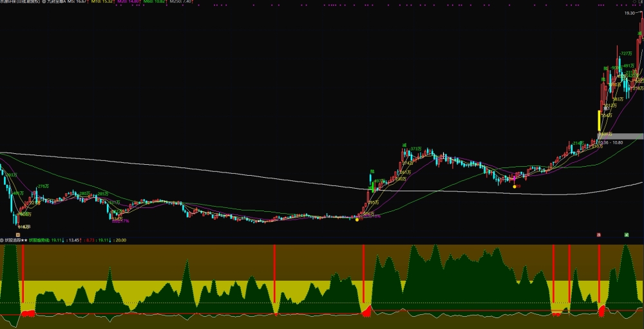Click the green signal tag above the gap-up candle
Image resolution: width=644 pixels, height=329 pixels.
click(372, 171)
